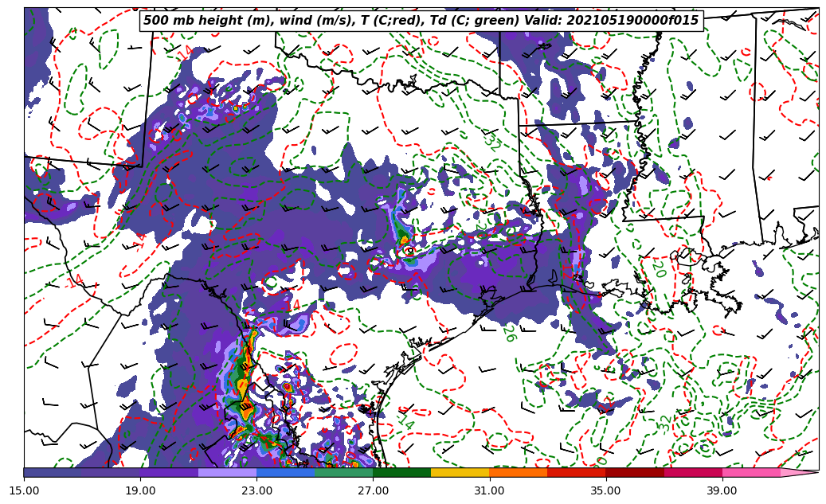The height and width of the screenshot is (504, 826).
Task: Select the light lavender colorbar segment
Action: (227, 472)
